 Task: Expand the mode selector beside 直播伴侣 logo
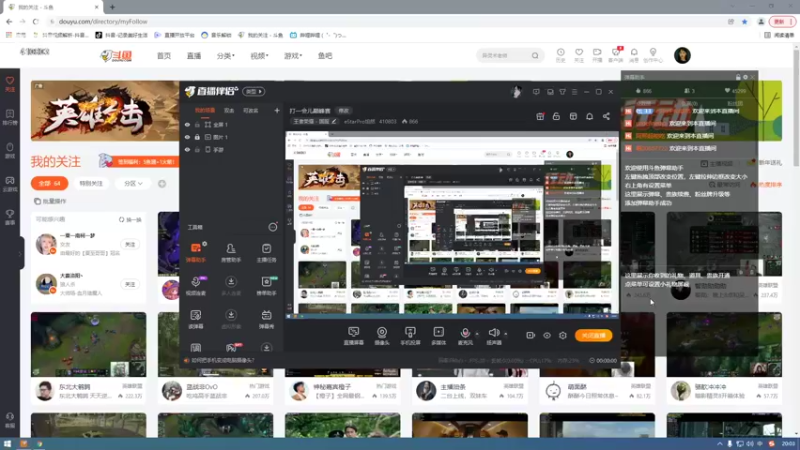pyautogui.click(x=254, y=91)
